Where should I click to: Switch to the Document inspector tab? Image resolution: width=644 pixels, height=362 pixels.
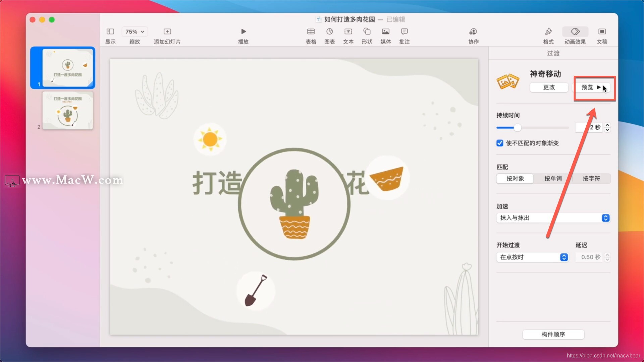pyautogui.click(x=602, y=32)
